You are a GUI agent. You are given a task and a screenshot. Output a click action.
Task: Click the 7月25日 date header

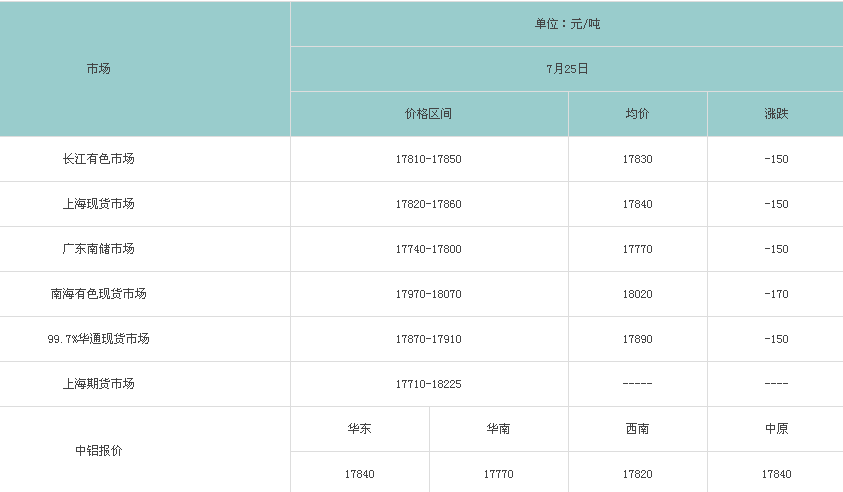click(x=567, y=69)
